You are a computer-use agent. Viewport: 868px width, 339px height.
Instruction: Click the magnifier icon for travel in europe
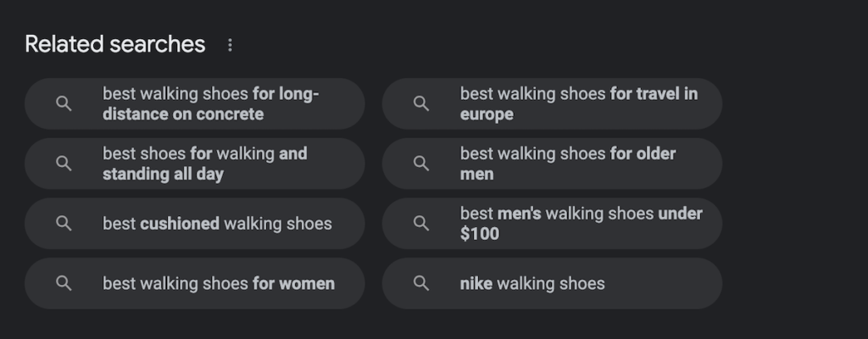pyautogui.click(x=422, y=103)
